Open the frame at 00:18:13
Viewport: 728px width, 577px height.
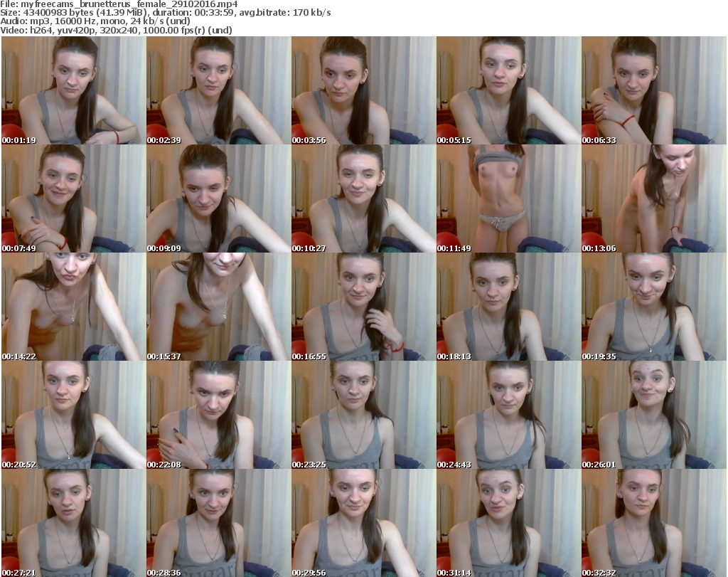pyautogui.click(x=508, y=307)
